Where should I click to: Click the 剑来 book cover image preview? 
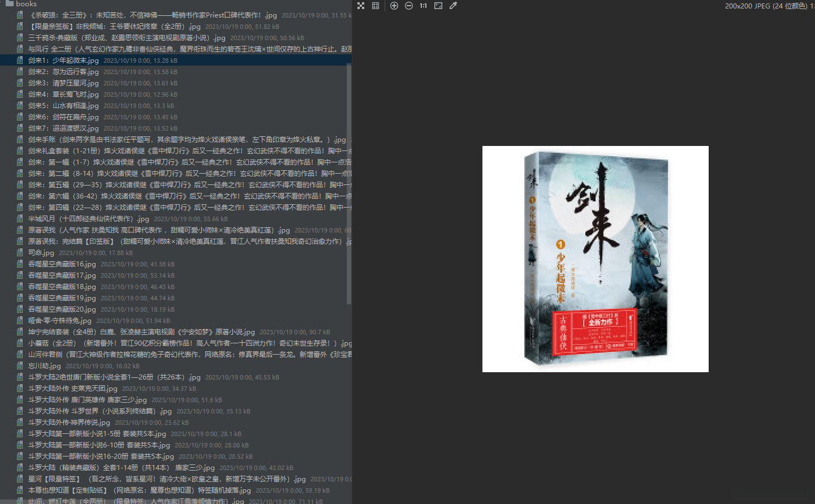tap(596, 259)
